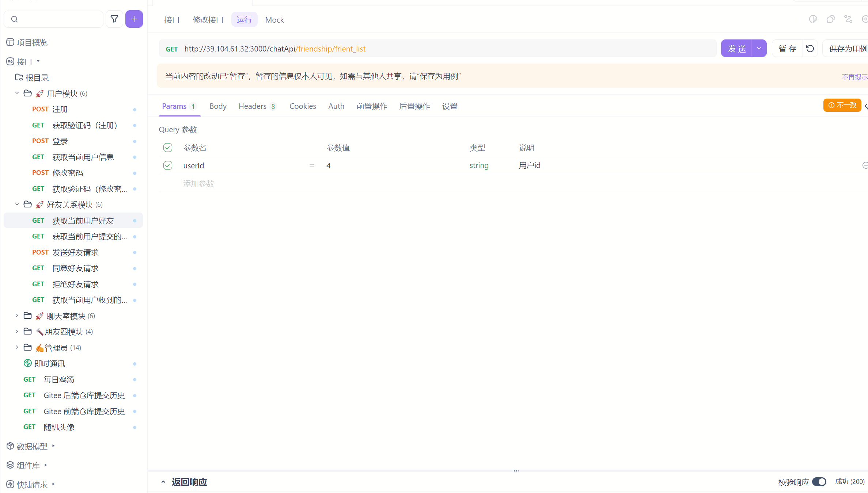Click the copy icon in the top-right toolbar
This screenshot has height=493, width=868.
point(830,19)
